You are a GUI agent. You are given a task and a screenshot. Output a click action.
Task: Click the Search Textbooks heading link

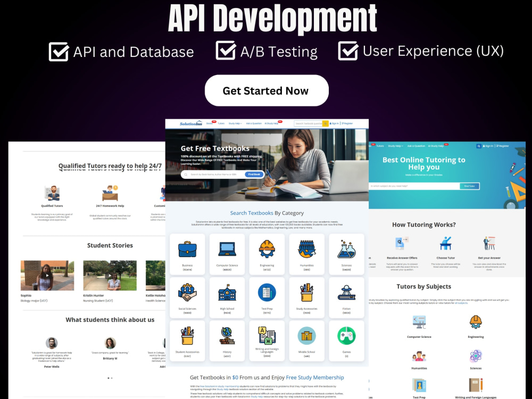pyautogui.click(x=252, y=213)
